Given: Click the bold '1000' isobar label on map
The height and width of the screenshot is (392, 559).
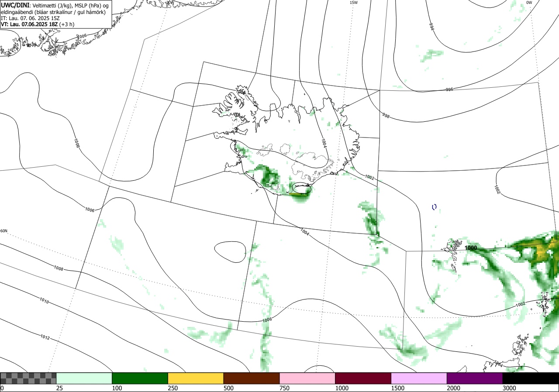Looking at the screenshot, I should pos(471,248).
